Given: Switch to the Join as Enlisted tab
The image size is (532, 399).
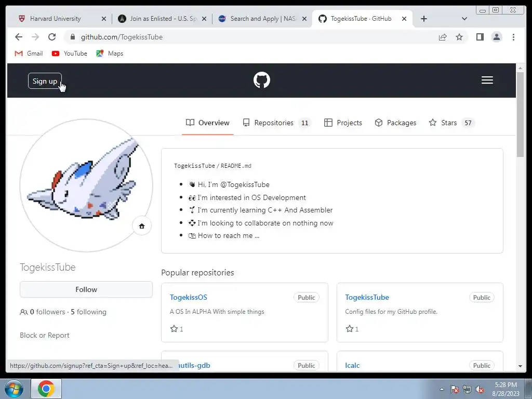Looking at the screenshot, I should [x=162, y=19].
